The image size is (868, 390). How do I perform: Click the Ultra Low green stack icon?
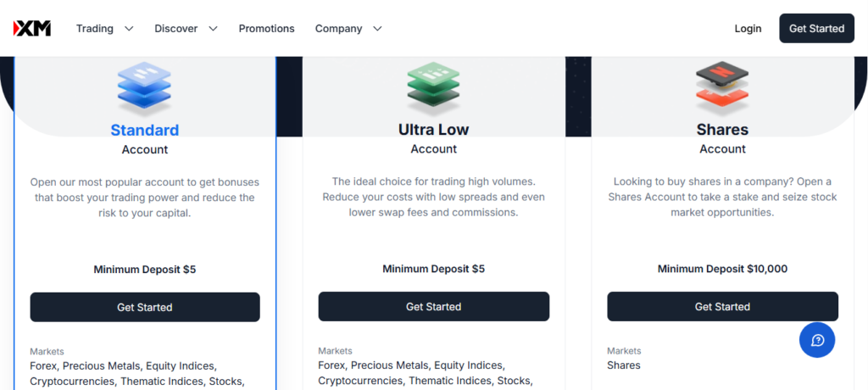pos(433,88)
